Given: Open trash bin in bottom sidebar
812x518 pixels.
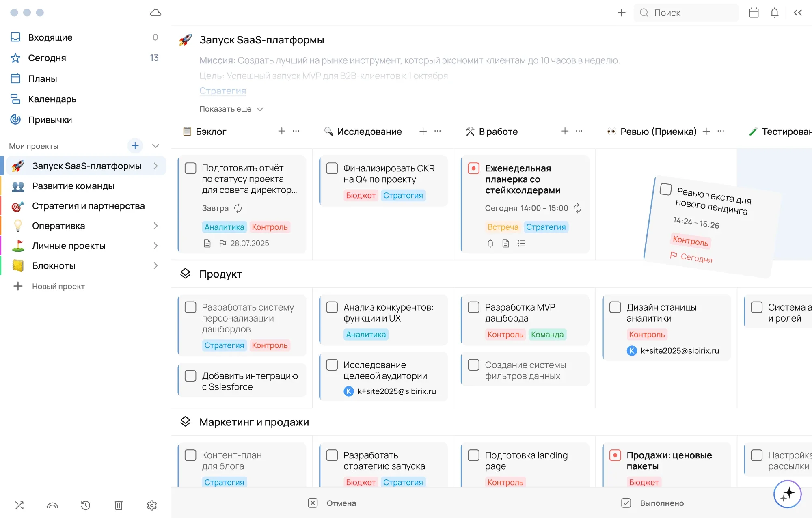Looking at the screenshot, I should [119, 505].
